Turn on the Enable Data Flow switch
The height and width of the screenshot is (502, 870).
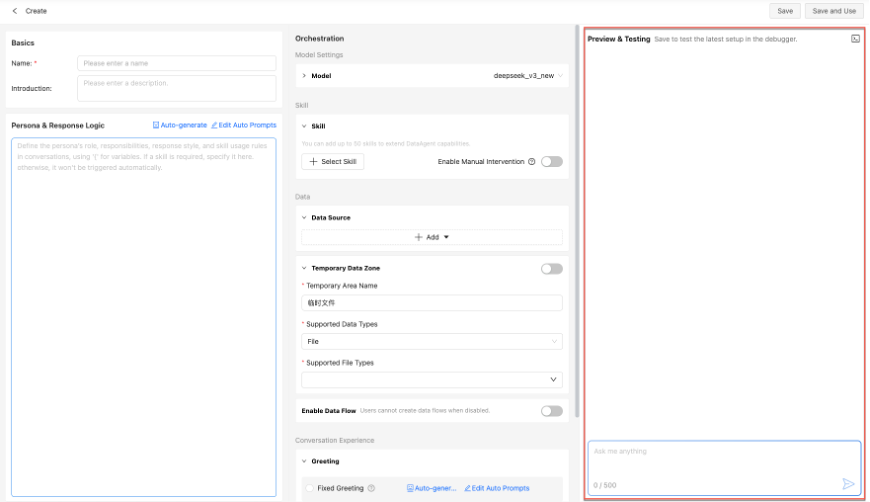[x=551, y=411]
